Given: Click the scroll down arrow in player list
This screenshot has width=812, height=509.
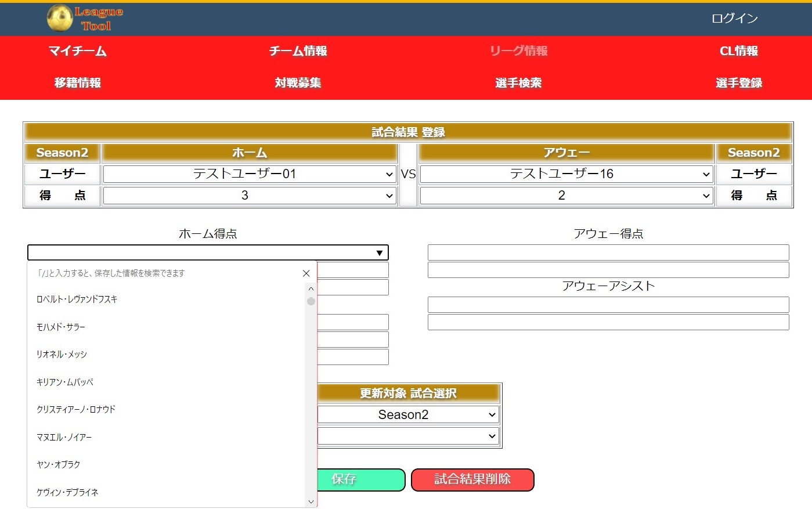Looking at the screenshot, I should pyautogui.click(x=311, y=501).
